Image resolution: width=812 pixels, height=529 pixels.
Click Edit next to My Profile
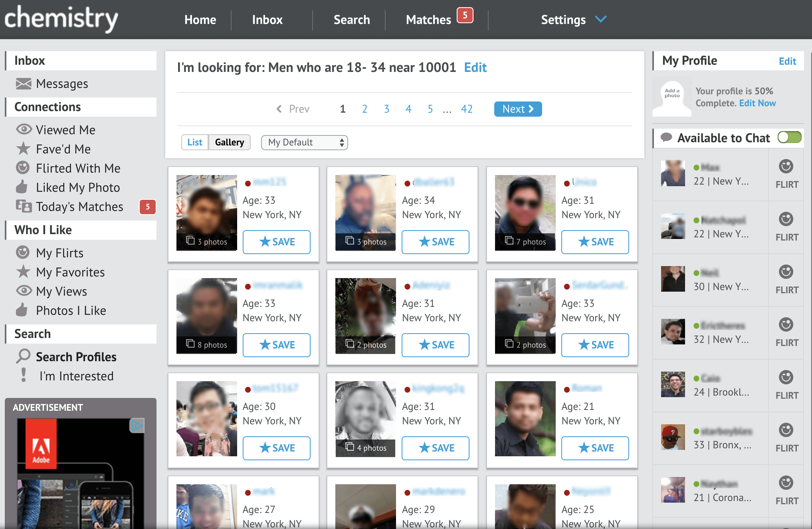(787, 61)
